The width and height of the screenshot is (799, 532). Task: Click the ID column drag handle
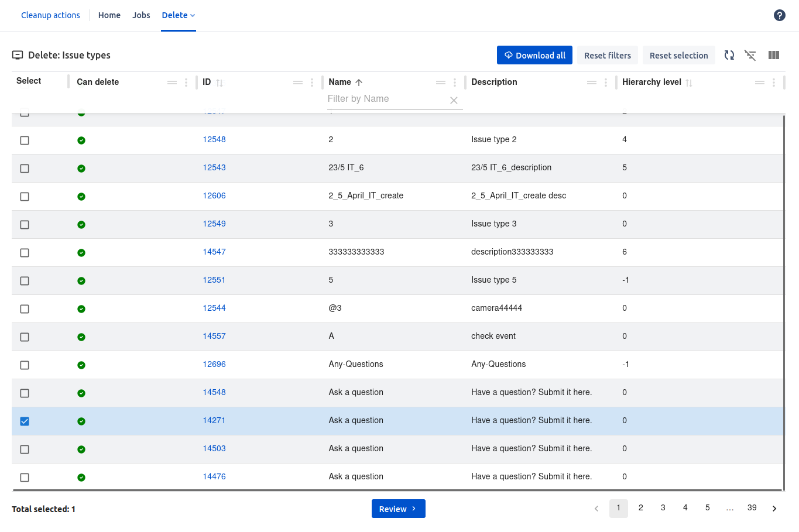coord(298,83)
